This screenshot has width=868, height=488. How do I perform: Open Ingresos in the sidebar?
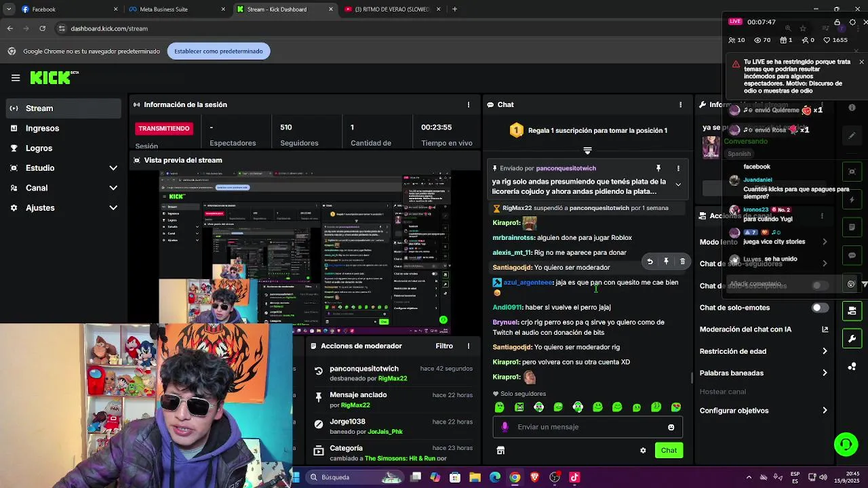coord(64,128)
